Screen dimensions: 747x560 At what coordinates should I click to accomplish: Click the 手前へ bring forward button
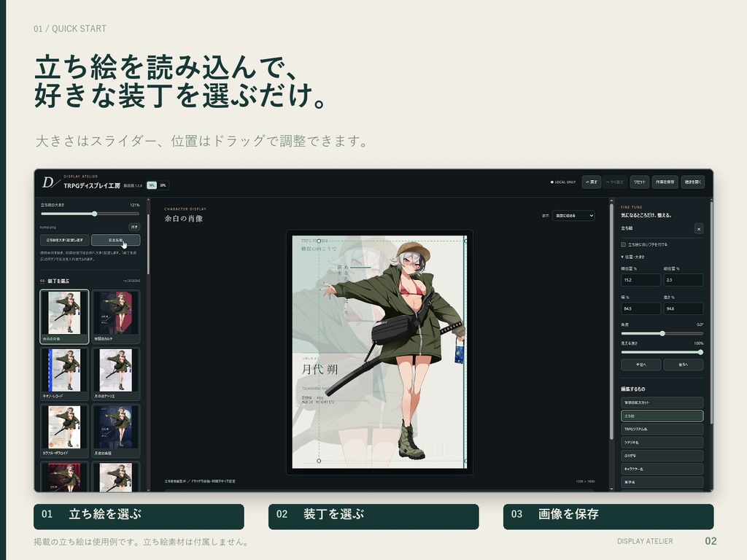pos(640,365)
